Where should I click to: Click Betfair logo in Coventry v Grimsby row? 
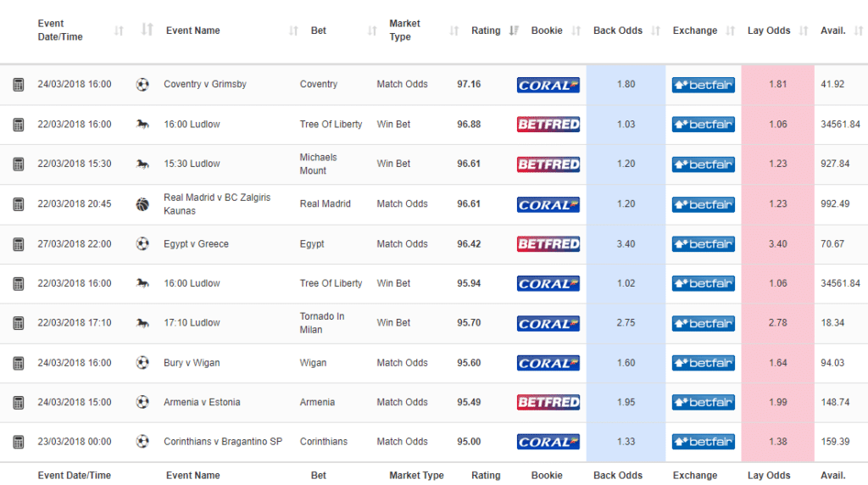coord(703,85)
